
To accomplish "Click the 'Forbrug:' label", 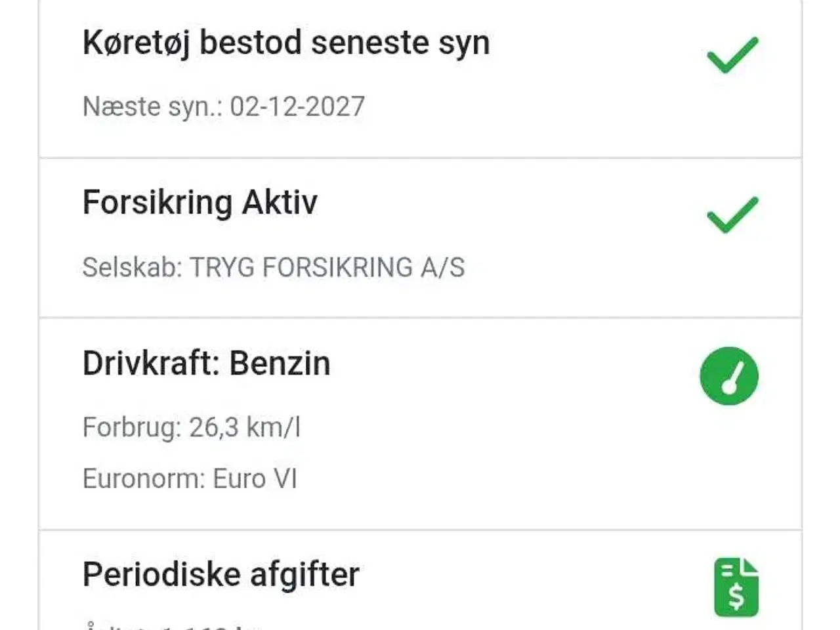I will click(x=131, y=428).
